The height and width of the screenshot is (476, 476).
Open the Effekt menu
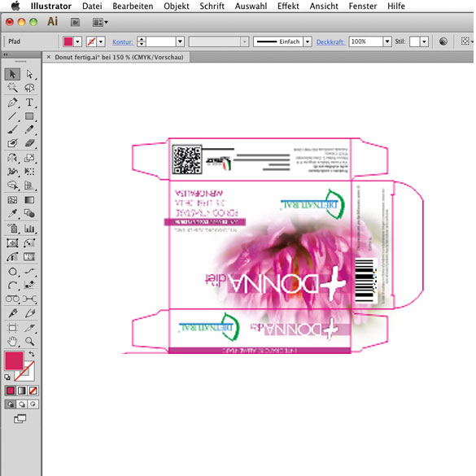[x=288, y=6]
